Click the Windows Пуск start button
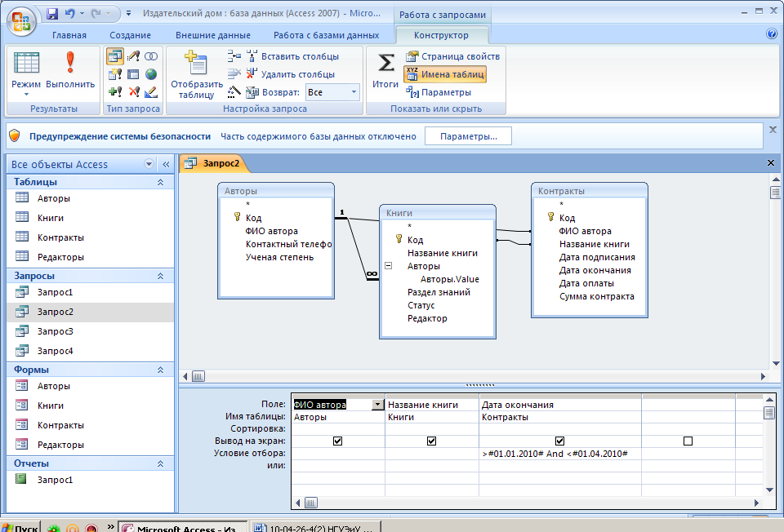The image size is (784, 532). point(20,527)
